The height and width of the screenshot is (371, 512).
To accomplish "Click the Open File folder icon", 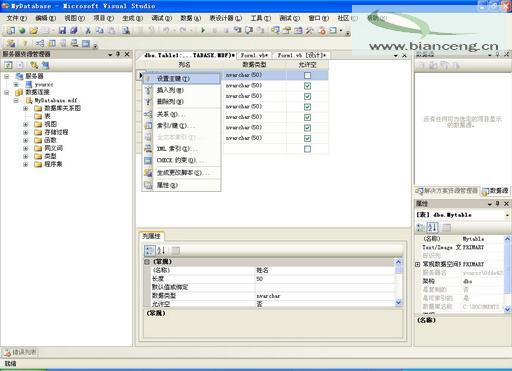I will tap(33, 31).
